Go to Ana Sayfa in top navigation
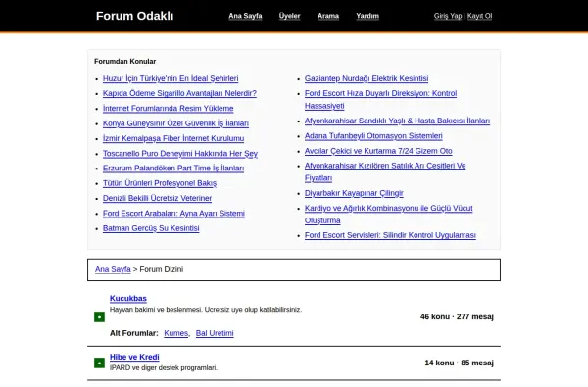The width and height of the screenshot is (588, 387). (245, 16)
